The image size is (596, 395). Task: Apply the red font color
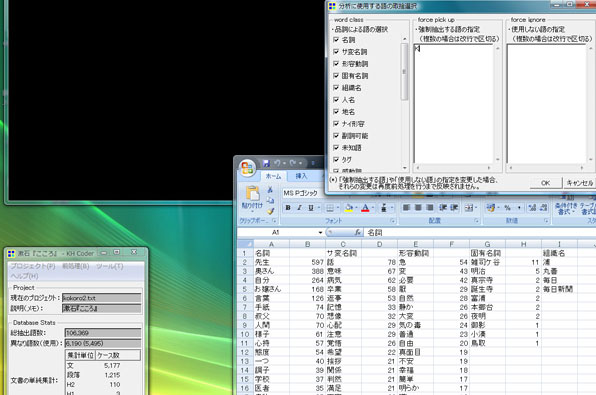365,208
